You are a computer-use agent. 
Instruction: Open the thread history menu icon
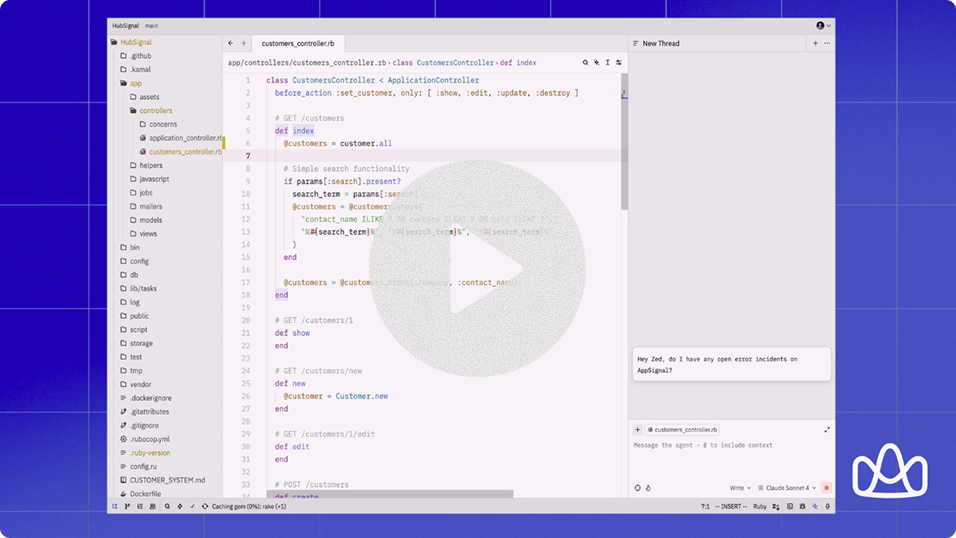(x=636, y=44)
